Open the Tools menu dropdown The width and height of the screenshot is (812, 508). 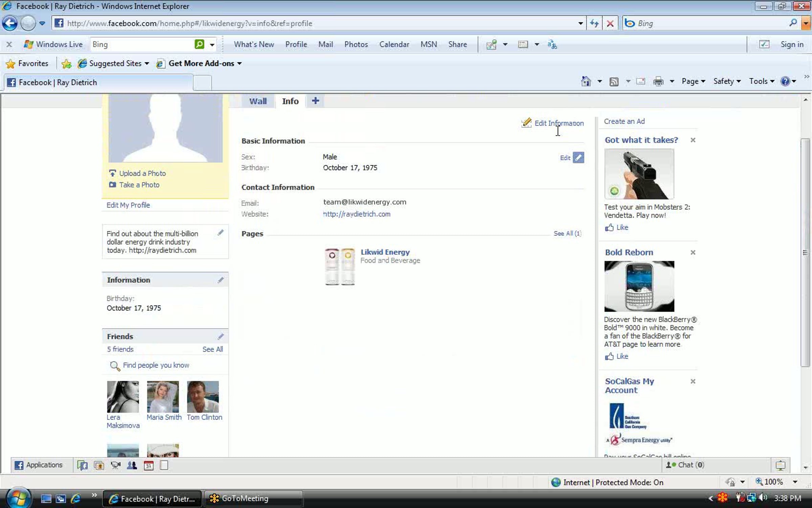pyautogui.click(x=762, y=81)
